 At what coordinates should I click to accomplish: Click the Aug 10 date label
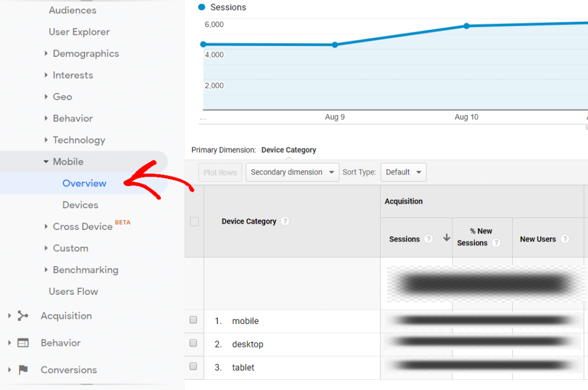point(466,117)
